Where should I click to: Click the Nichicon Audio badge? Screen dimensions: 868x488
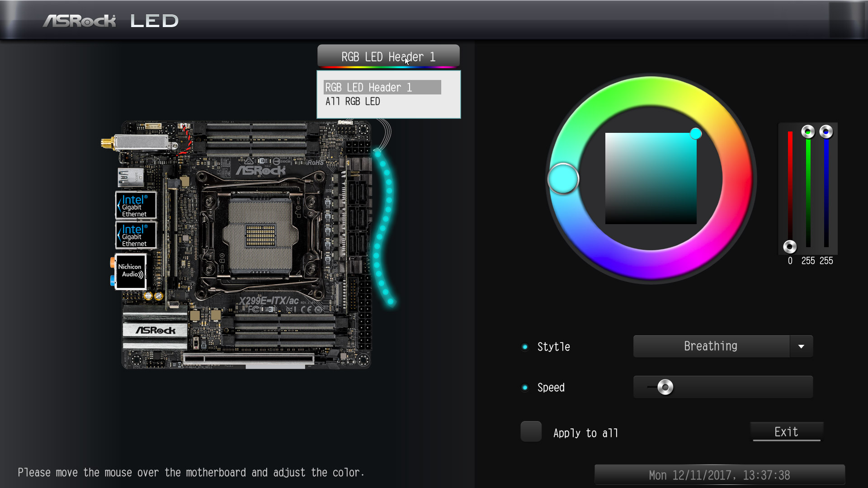(131, 271)
